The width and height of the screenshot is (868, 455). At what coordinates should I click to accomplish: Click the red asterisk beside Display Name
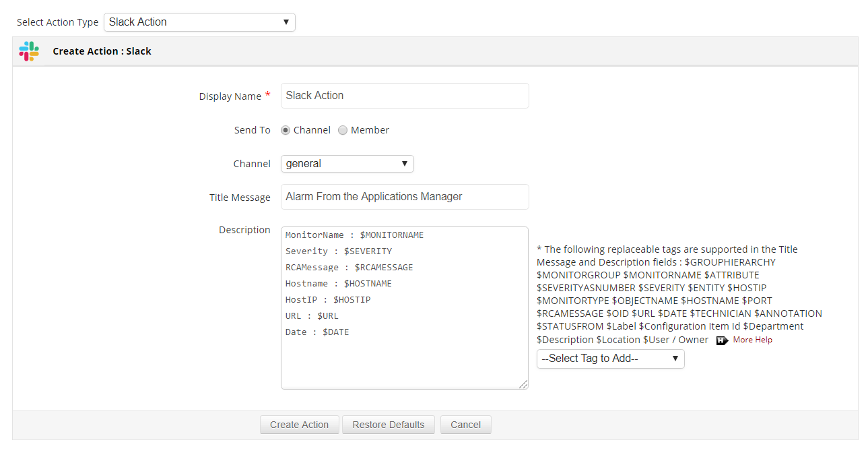(x=268, y=93)
